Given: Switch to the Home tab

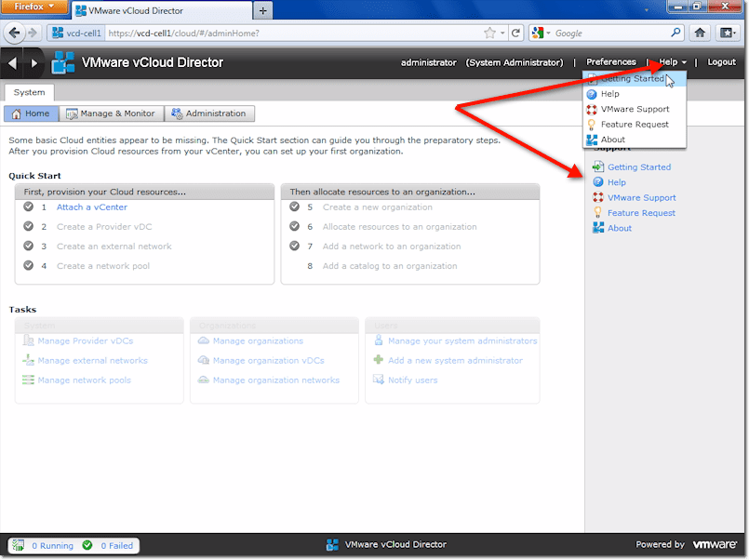Looking at the screenshot, I should click(32, 113).
